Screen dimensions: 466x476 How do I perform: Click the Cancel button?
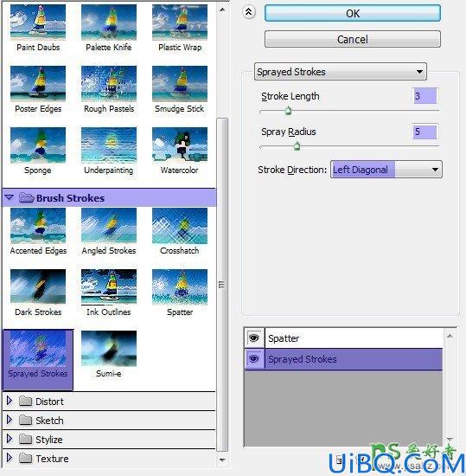(x=353, y=39)
